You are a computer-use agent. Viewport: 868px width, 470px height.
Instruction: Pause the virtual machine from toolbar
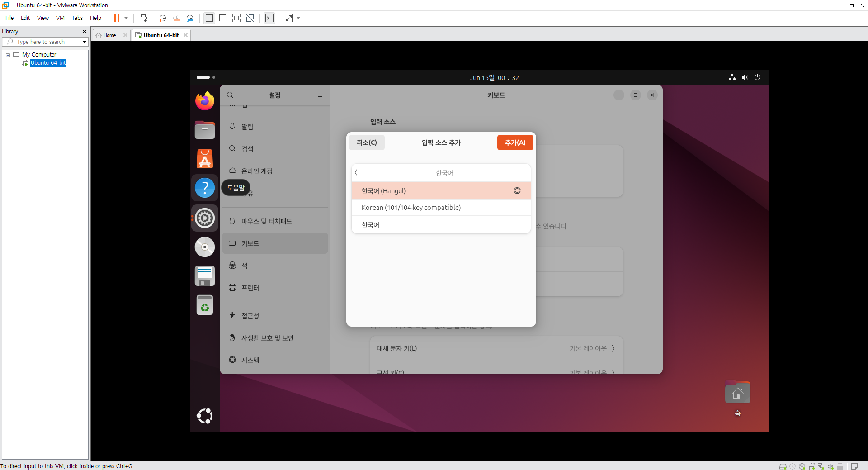[x=116, y=18]
